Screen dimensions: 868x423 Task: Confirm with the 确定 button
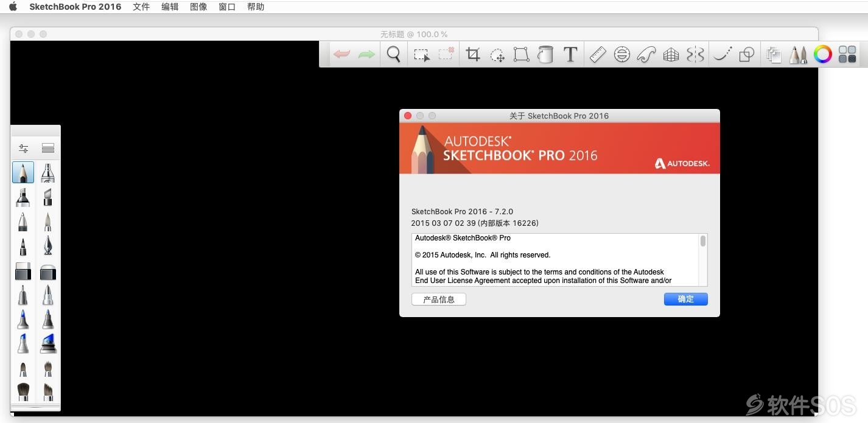click(686, 299)
